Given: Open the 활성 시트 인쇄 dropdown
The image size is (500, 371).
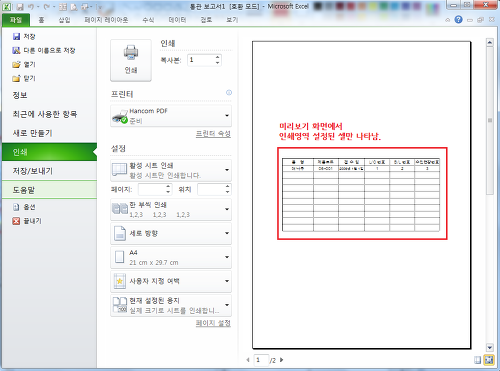Looking at the screenshot, I should coord(171,170).
